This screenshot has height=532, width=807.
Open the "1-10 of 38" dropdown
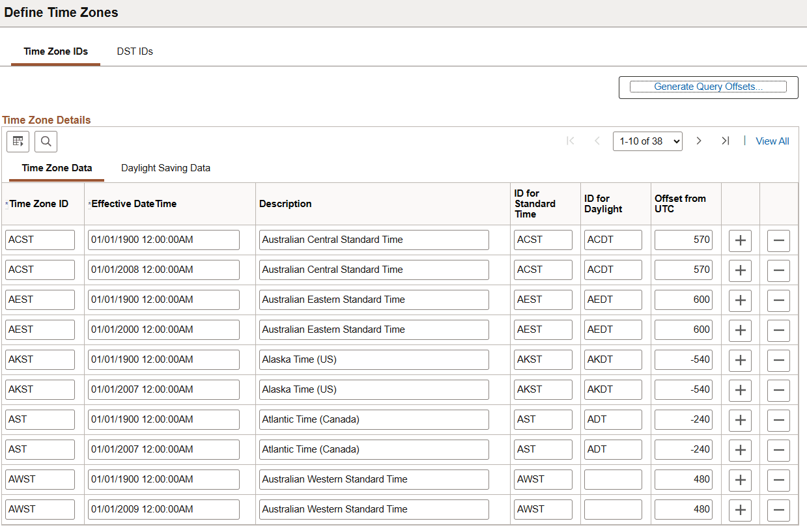tap(647, 141)
